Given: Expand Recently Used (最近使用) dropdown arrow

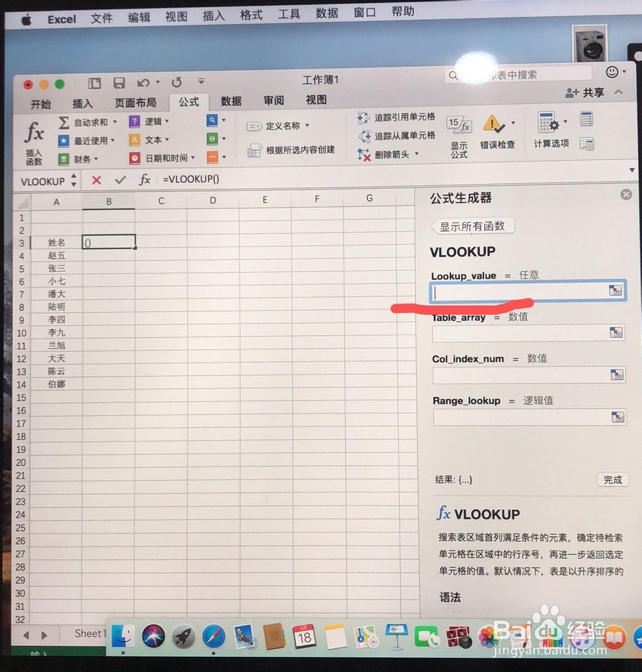Looking at the screenshot, I should pos(113,140).
